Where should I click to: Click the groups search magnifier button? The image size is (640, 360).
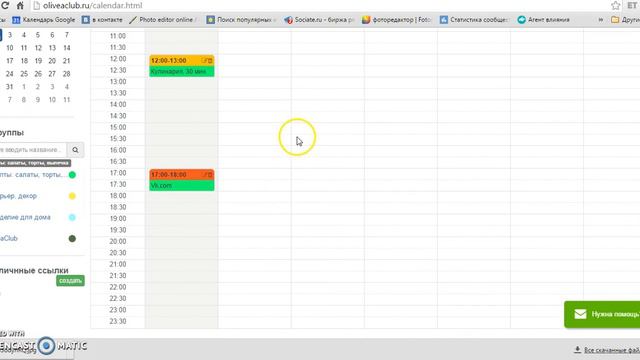(75, 150)
